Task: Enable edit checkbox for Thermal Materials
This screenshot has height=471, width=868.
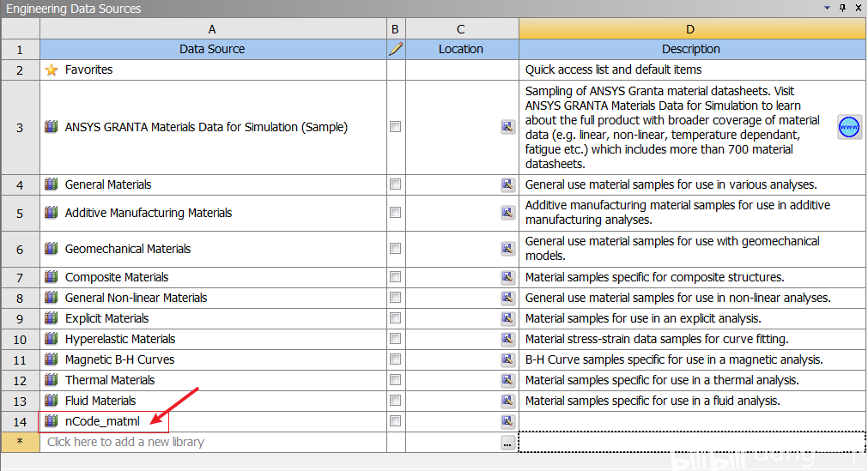Action: (395, 380)
